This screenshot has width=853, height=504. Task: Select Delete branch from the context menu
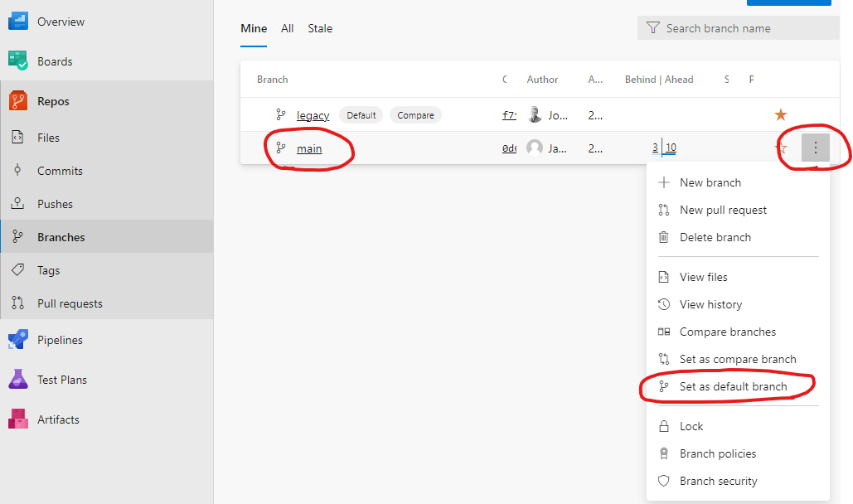(x=715, y=237)
